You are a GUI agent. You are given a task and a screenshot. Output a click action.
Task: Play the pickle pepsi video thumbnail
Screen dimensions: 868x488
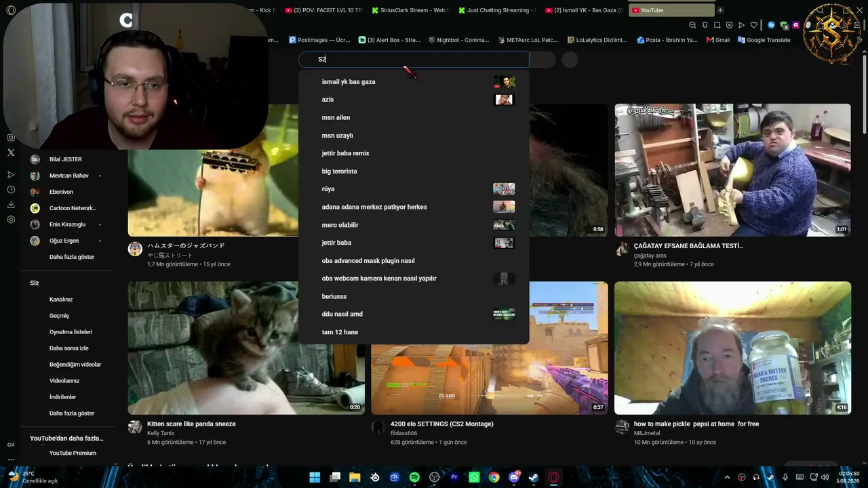(x=732, y=348)
